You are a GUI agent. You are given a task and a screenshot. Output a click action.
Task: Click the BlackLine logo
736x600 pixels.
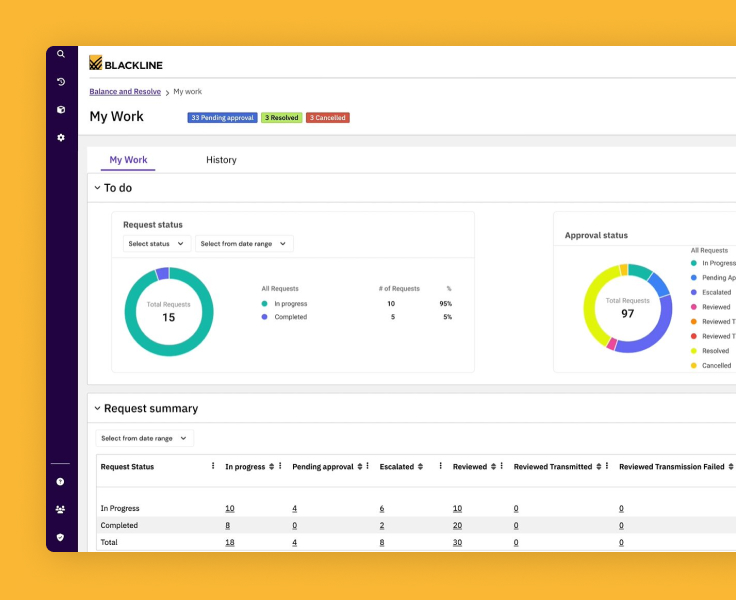click(x=125, y=64)
